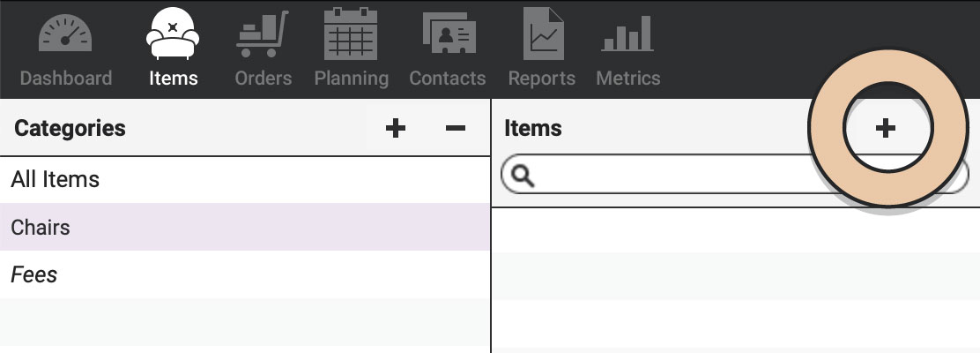Open the Metrics bar chart icon

627,34
